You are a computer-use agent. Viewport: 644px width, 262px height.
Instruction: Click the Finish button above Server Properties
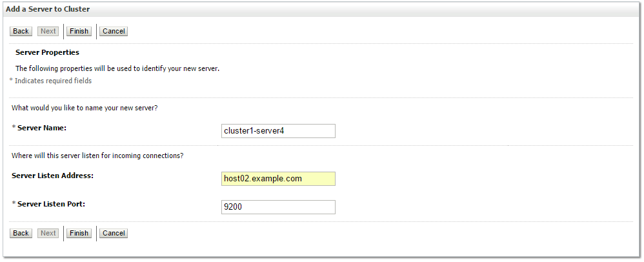(x=79, y=31)
